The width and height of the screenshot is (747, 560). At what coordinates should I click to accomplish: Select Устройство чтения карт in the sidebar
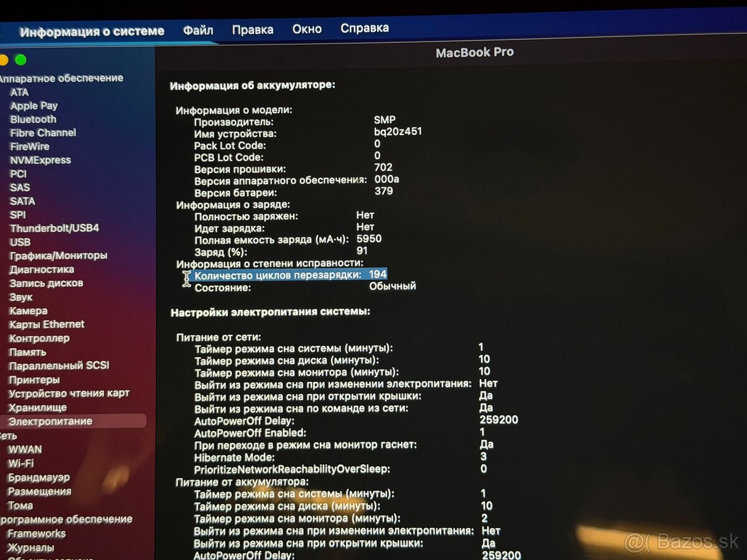[x=69, y=393]
